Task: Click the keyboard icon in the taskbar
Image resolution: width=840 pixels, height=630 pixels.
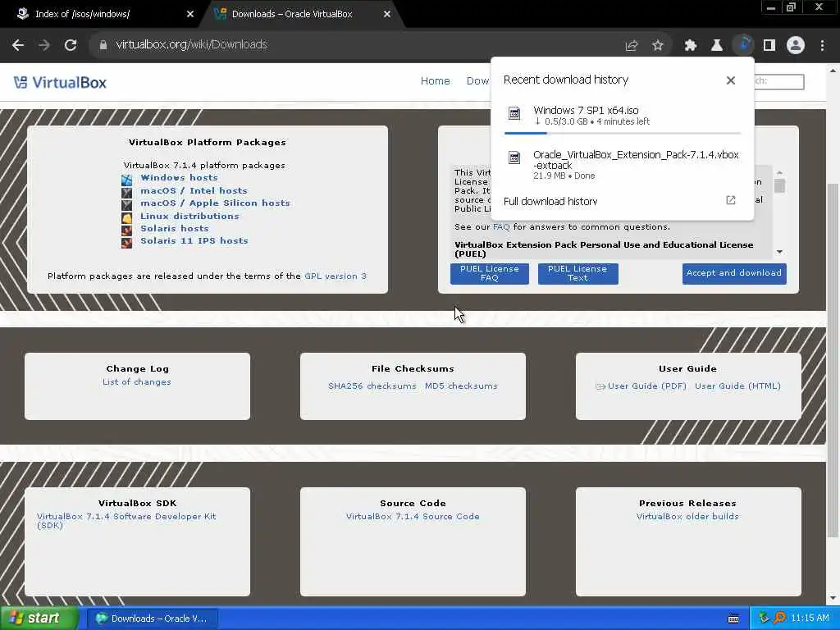Action: pyautogui.click(x=733, y=619)
